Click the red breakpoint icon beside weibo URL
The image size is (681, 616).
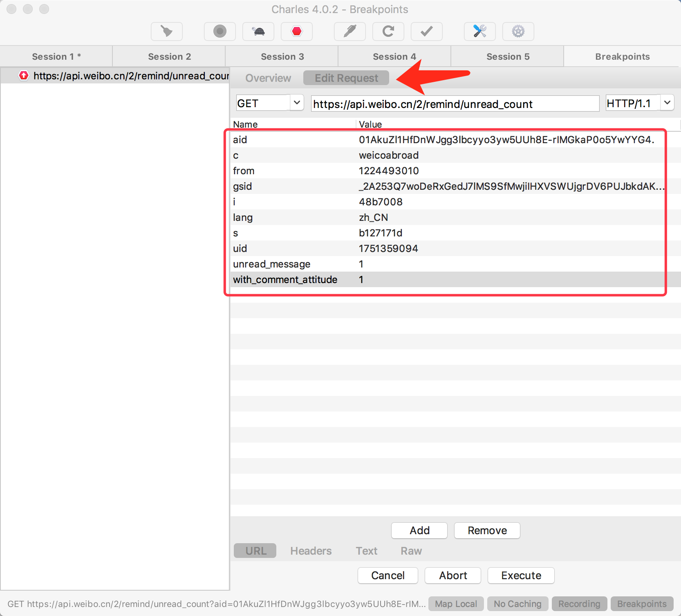point(24,76)
